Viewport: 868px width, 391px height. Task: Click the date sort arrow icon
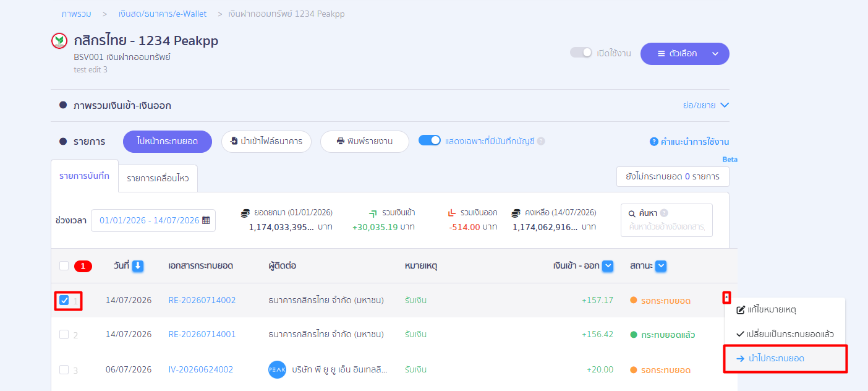click(138, 266)
